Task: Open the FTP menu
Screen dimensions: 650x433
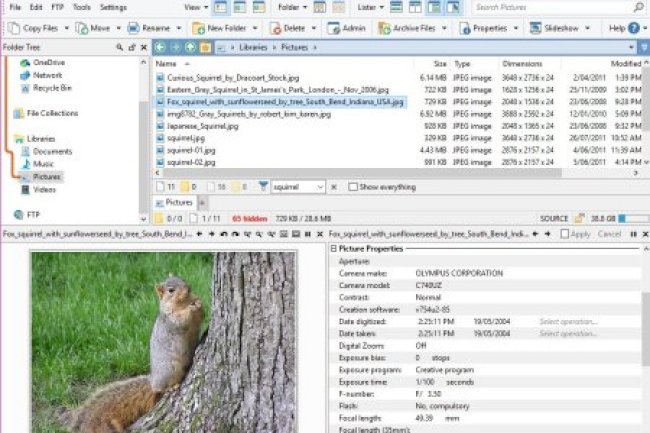Action: point(57,7)
